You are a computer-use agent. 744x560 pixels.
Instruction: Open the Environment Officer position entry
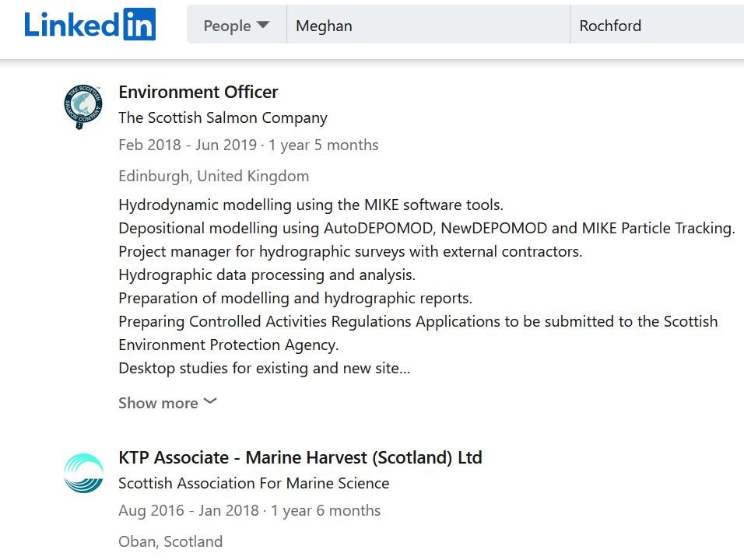pos(198,92)
